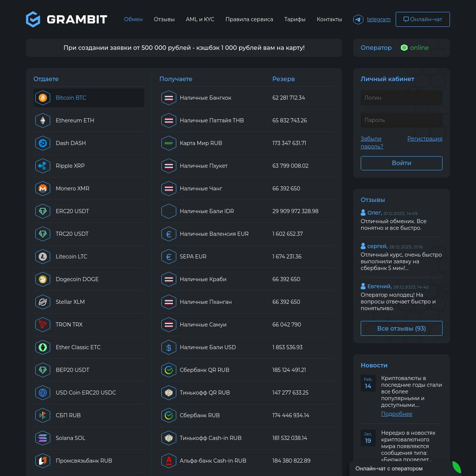476x476 pixels.
Task: Click the Пароль input field
Action: click(402, 120)
